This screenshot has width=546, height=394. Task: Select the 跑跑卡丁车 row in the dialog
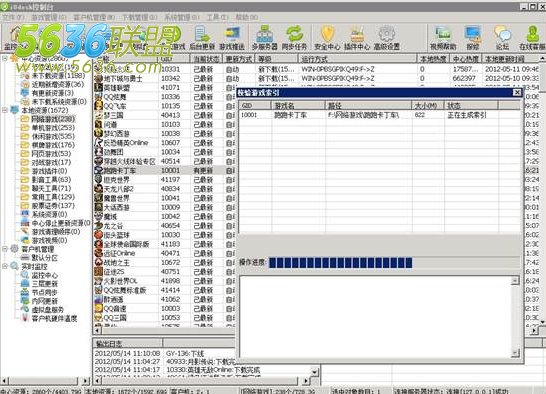click(x=380, y=115)
